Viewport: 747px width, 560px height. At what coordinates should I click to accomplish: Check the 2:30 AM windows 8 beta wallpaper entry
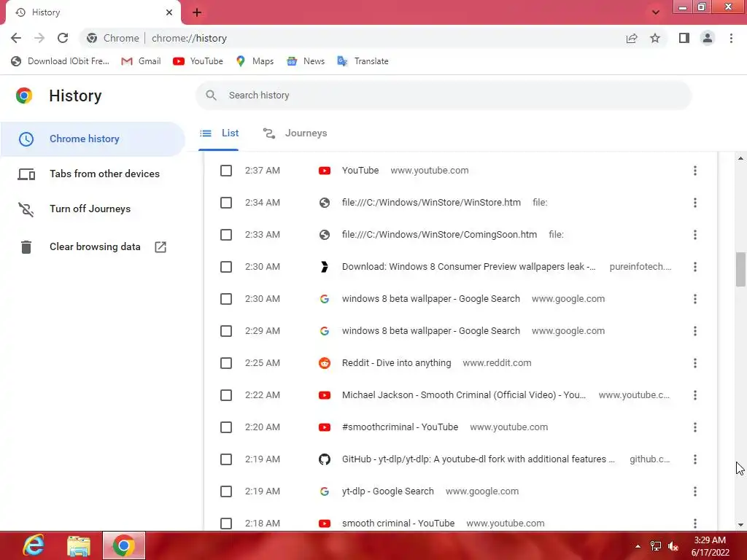pos(226,299)
